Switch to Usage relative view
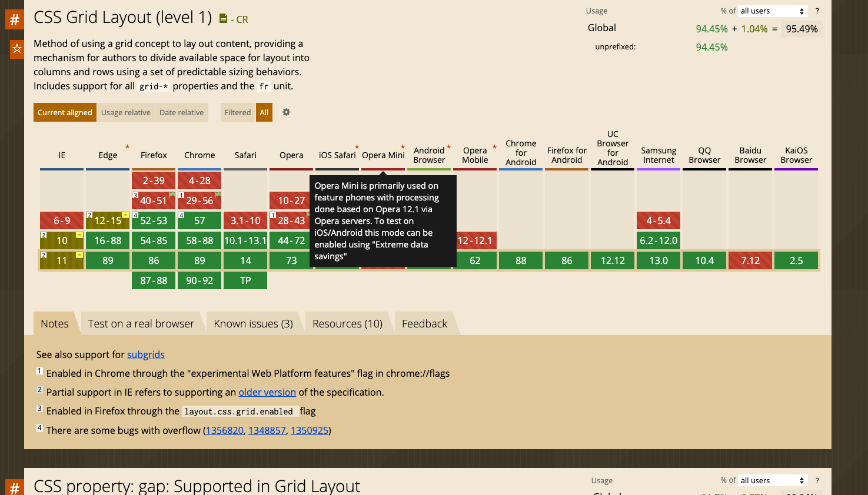The width and height of the screenshot is (868, 495). pos(125,112)
